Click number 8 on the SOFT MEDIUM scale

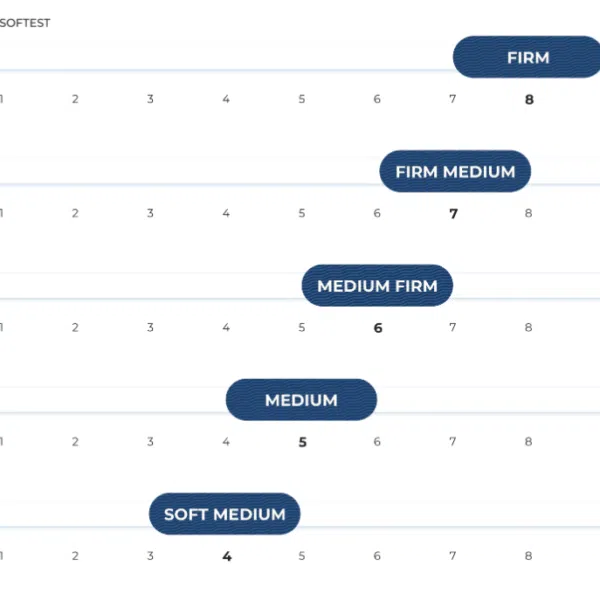[x=528, y=556]
